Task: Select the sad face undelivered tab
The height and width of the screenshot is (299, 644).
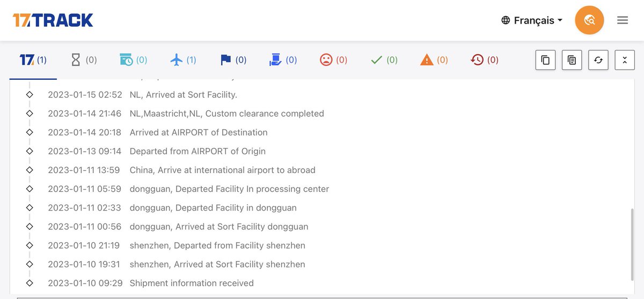Action: (333, 60)
